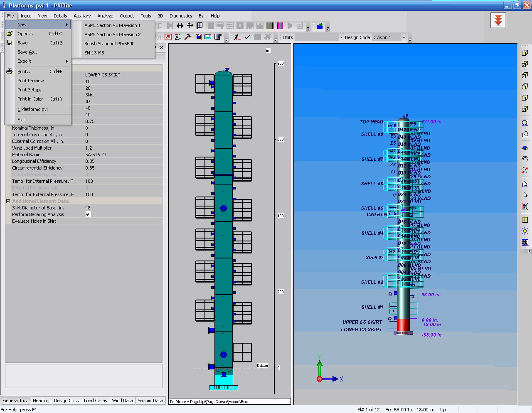Image resolution: width=532 pixels, height=413 pixels.
Task: Click El# 1 of 12 in status bar
Action: click(x=368, y=410)
